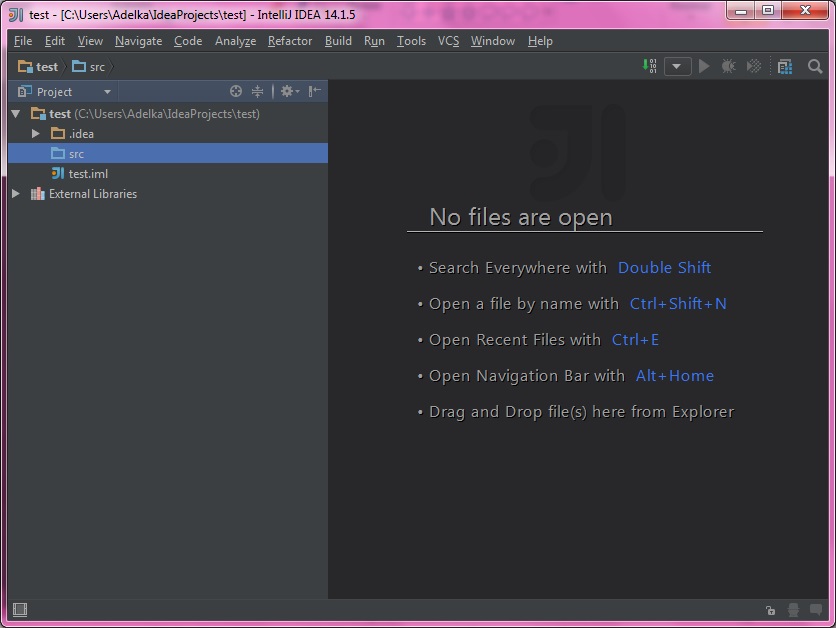Open the VCS menu
Screen dimensions: 836x628
[x=448, y=41]
